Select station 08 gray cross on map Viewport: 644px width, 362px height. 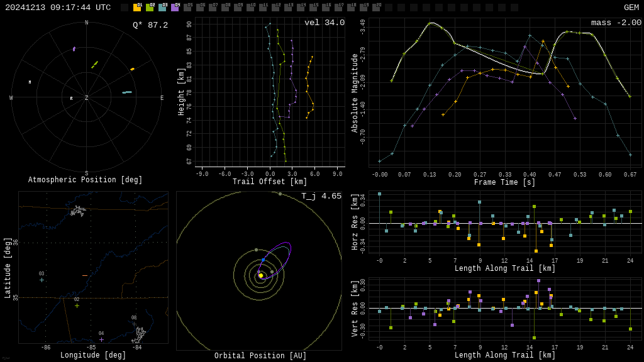coord(134,324)
